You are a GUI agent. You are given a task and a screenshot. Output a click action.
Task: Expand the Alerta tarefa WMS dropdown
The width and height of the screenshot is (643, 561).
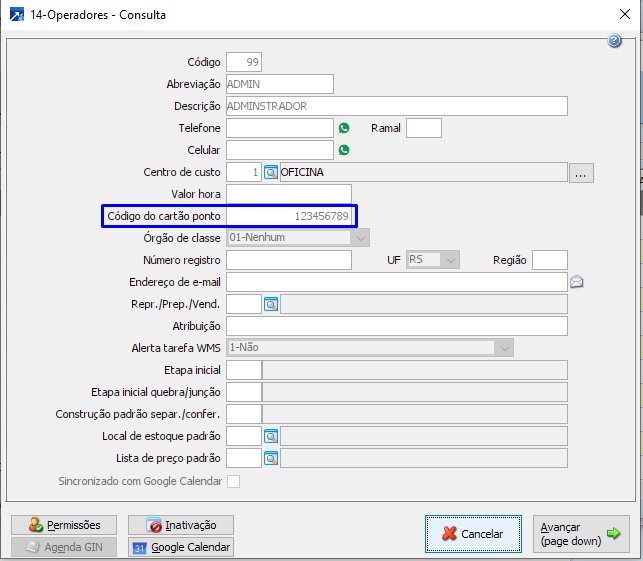pos(504,348)
